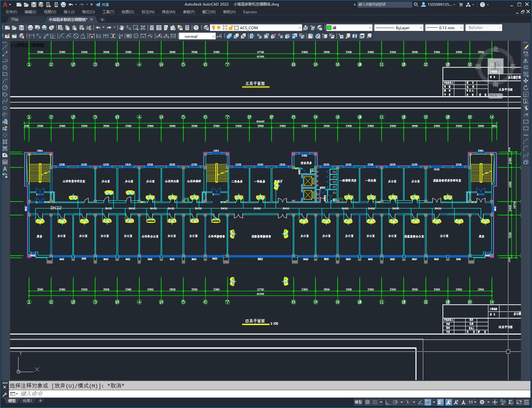Click the Pan hand tool icon

(122, 28)
